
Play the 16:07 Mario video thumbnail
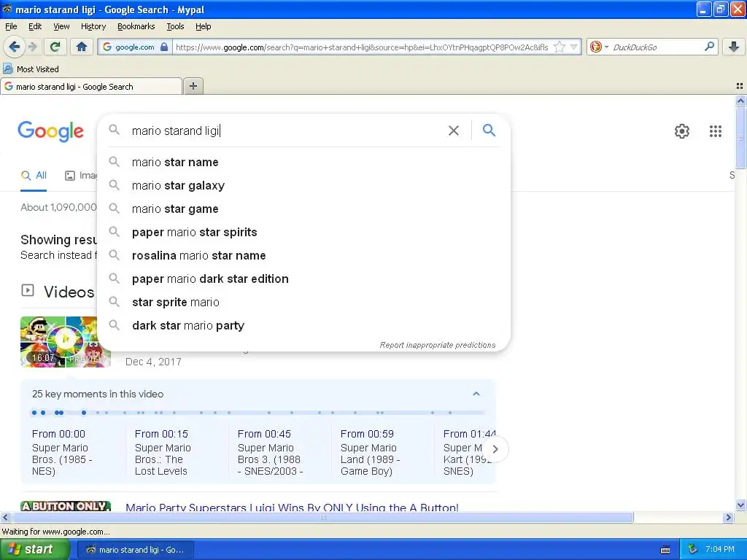65,341
